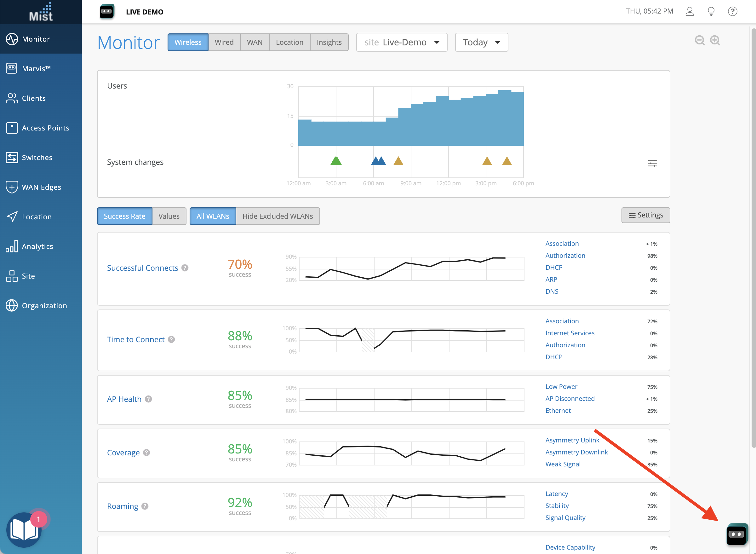This screenshot has width=756, height=554.
Task: Open the user account icon
Action: click(689, 11)
